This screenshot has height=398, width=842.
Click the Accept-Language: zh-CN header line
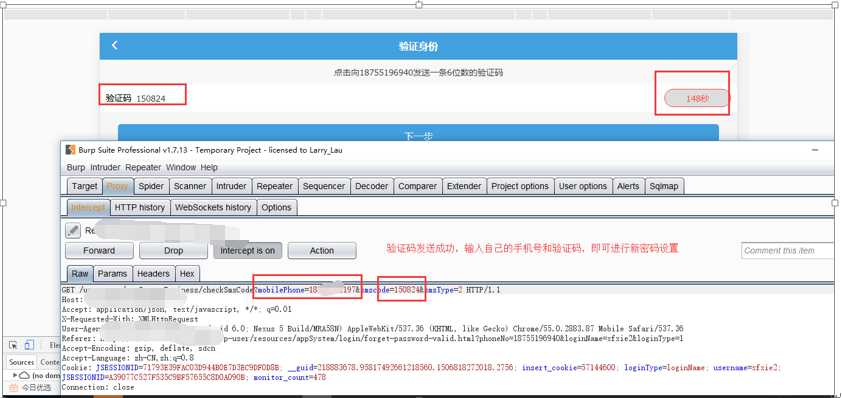pos(128,358)
